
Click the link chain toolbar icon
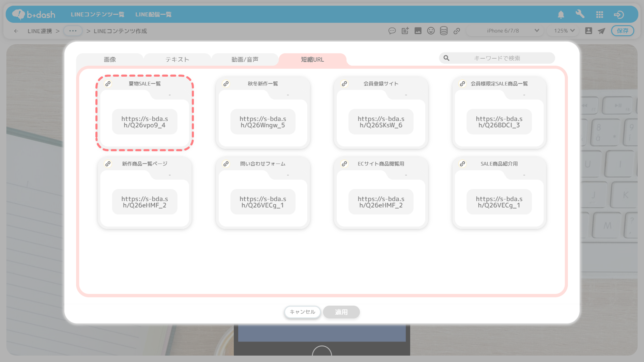pos(457,31)
